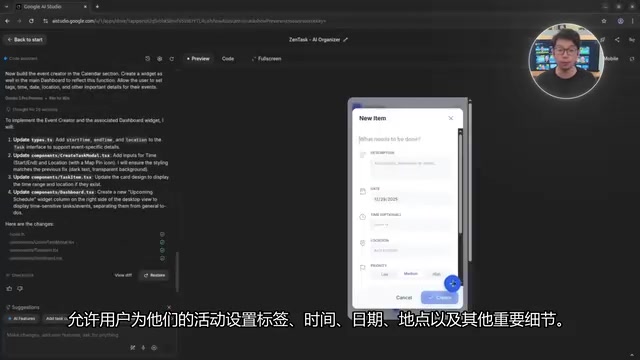Click Create in New Item dialog
Image resolution: width=640 pixels, height=360 pixels.
pyautogui.click(x=439, y=298)
